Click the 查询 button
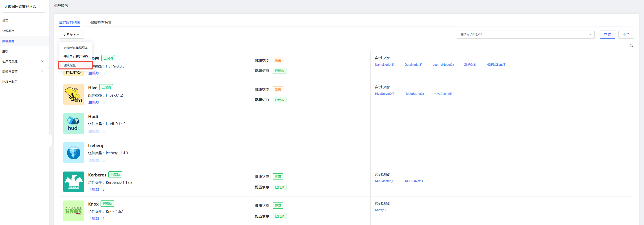644x225 pixels. (x=607, y=35)
